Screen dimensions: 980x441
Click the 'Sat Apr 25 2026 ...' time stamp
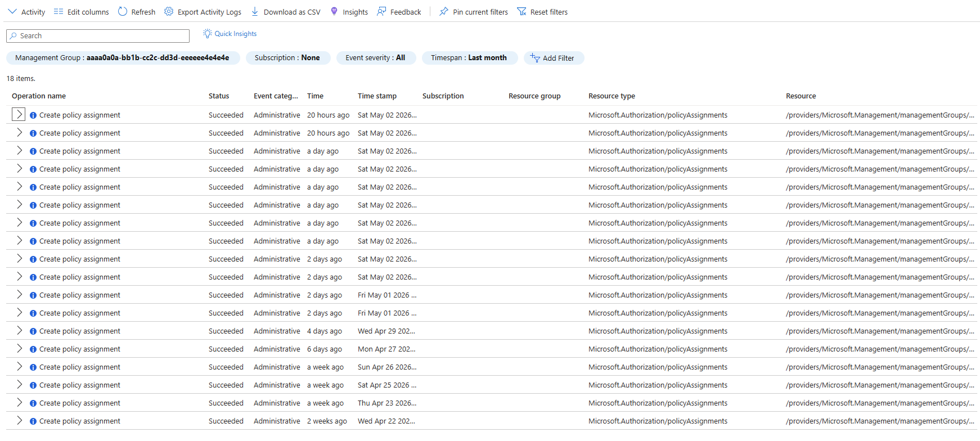(387, 385)
